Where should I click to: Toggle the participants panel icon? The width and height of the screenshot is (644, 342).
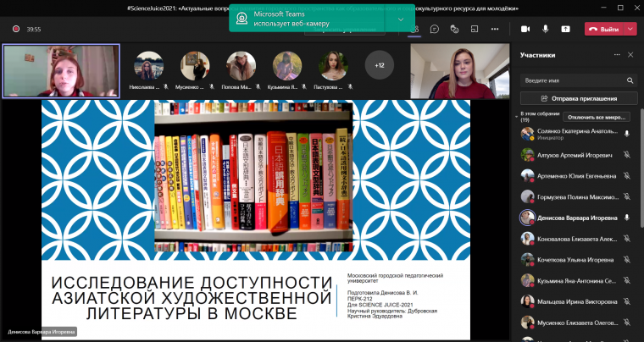[x=414, y=29]
